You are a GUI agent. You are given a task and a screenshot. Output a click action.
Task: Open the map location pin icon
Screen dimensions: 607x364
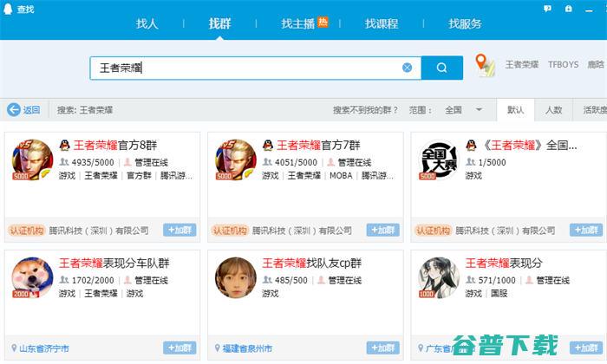tap(484, 65)
